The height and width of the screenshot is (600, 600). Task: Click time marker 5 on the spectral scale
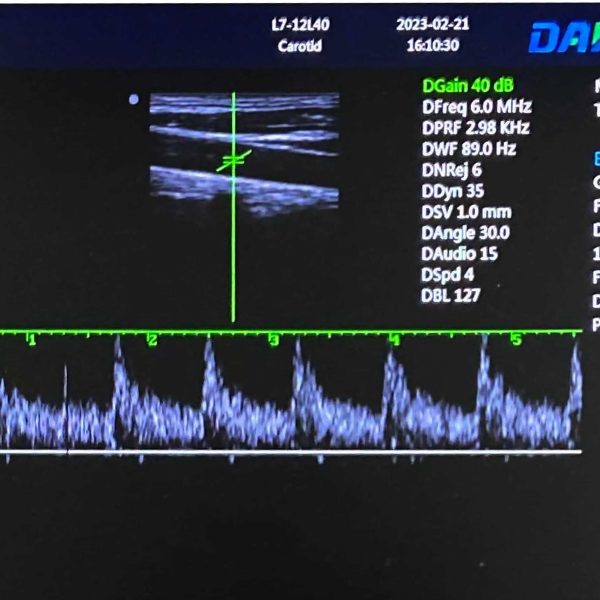tap(516, 341)
